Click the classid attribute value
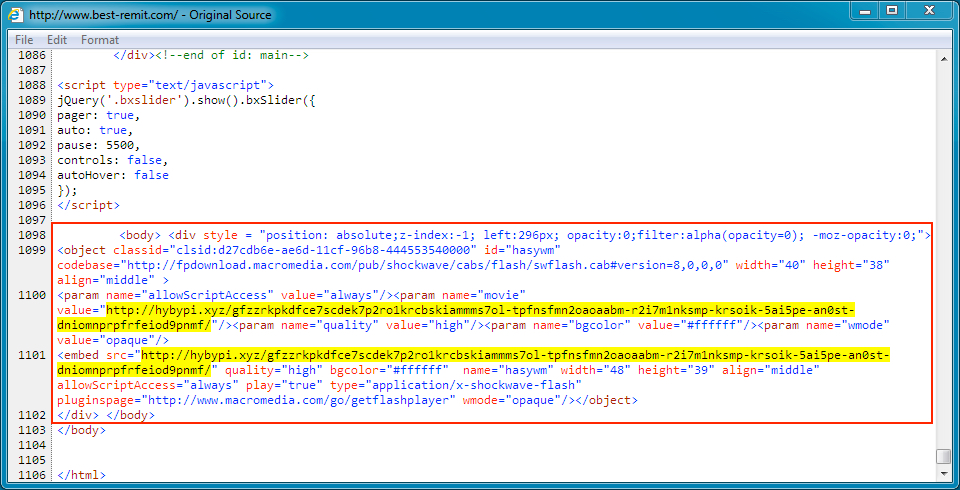Screen dimensions: 960x490 coord(324,251)
